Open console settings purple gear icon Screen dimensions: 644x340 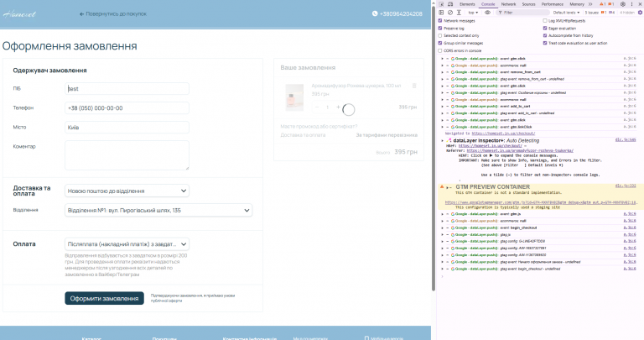(x=640, y=13)
